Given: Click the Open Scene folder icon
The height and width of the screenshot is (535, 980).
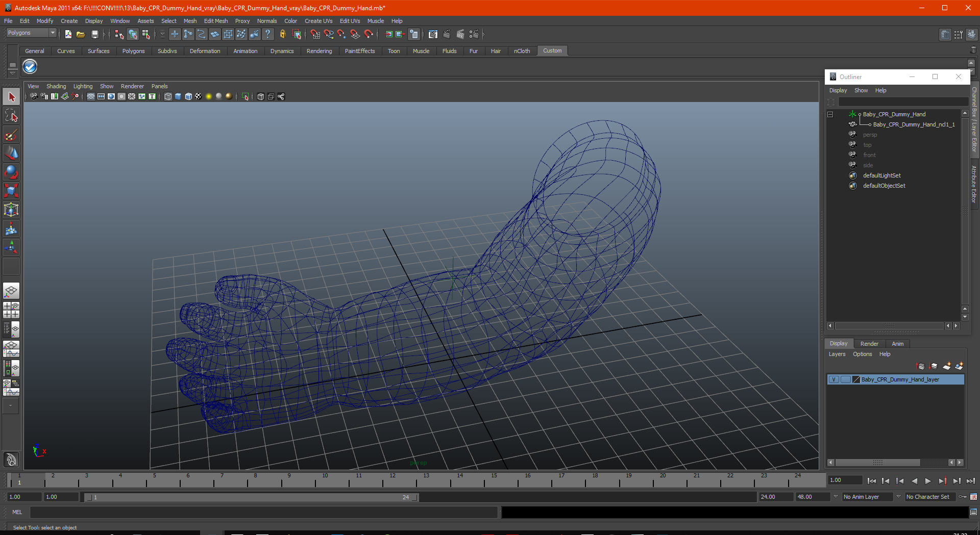Looking at the screenshot, I should [x=81, y=34].
